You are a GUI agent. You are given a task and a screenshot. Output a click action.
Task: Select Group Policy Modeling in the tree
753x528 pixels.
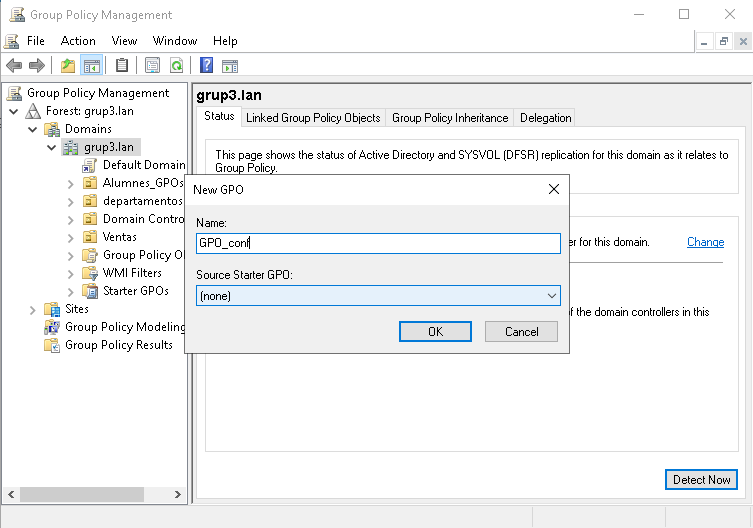pos(124,327)
